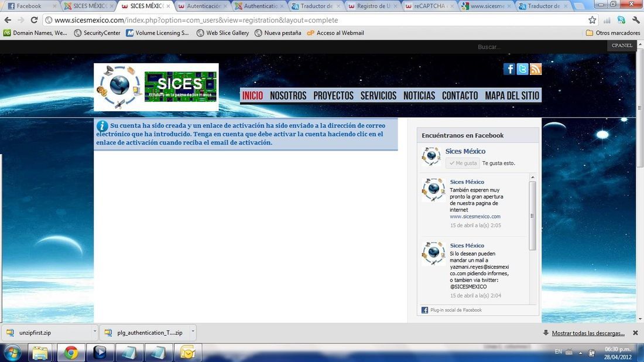
Task: Click the browser address bar
Action: tap(316, 20)
